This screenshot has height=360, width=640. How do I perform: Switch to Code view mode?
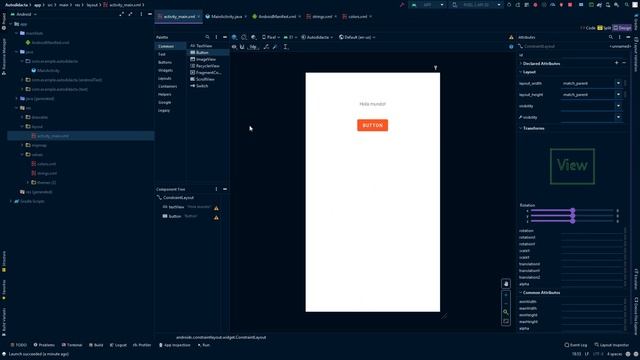pos(588,28)
